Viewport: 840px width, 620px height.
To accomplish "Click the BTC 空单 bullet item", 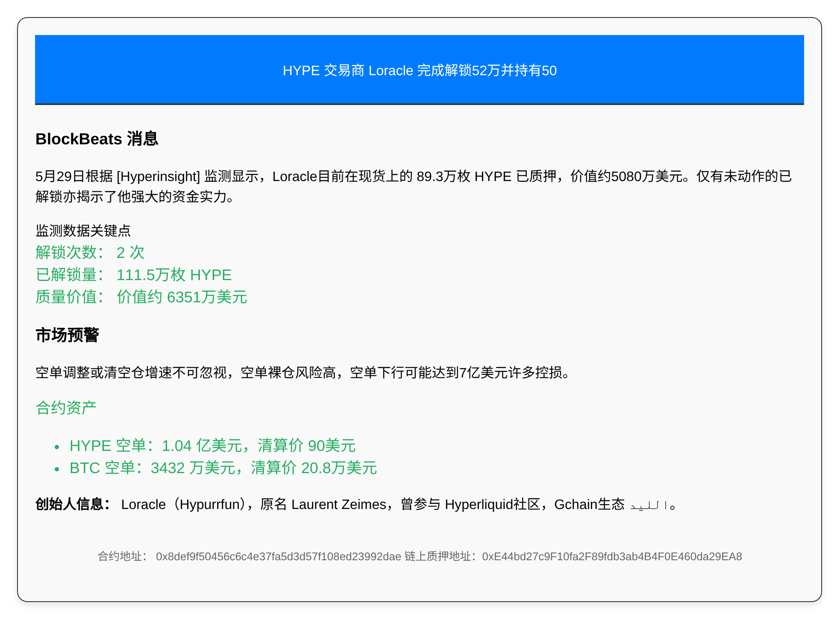I will pos(223,468).
